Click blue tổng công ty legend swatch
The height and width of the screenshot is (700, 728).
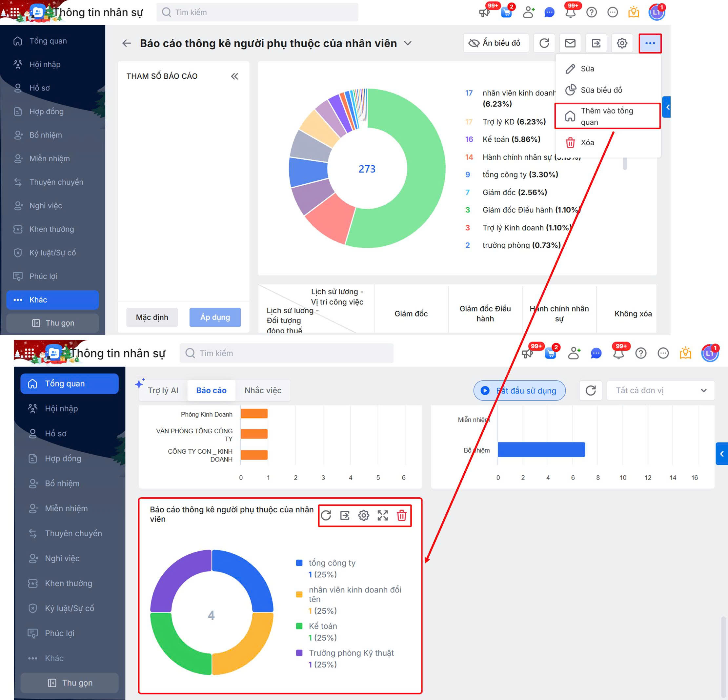pyautogui.click(x=299, y=563)
